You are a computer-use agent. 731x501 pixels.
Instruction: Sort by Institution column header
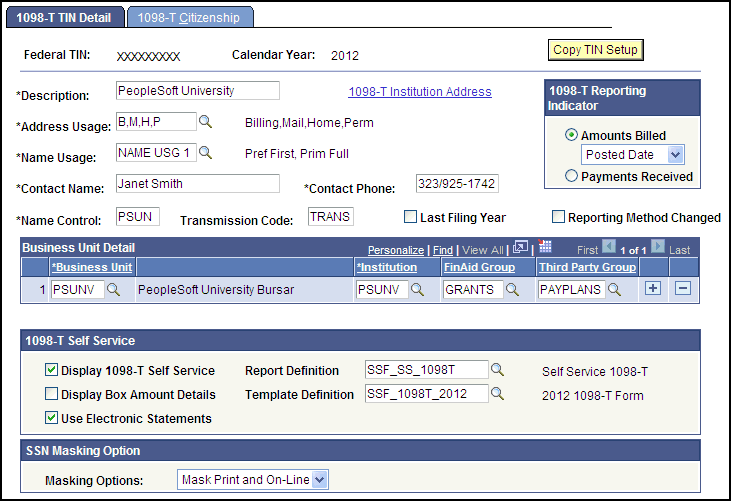pyautogui.click(x=386, y=267)
